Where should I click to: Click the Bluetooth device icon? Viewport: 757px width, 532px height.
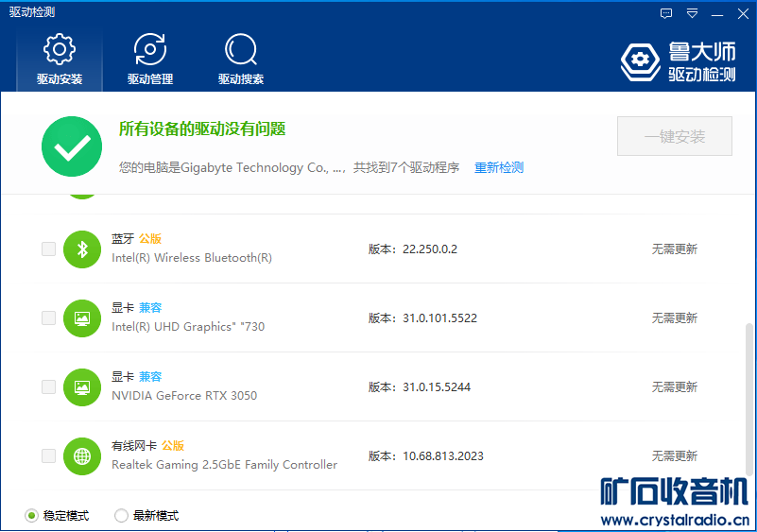click(82, 249)
